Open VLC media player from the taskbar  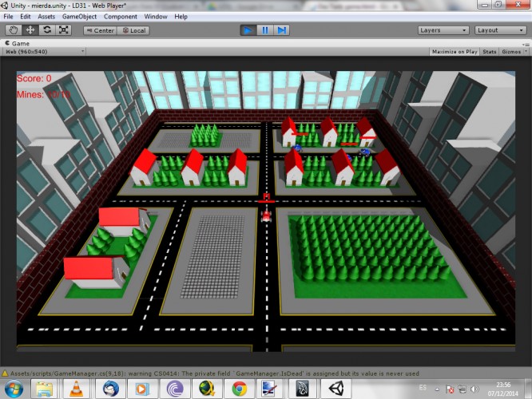click(76, 389)
